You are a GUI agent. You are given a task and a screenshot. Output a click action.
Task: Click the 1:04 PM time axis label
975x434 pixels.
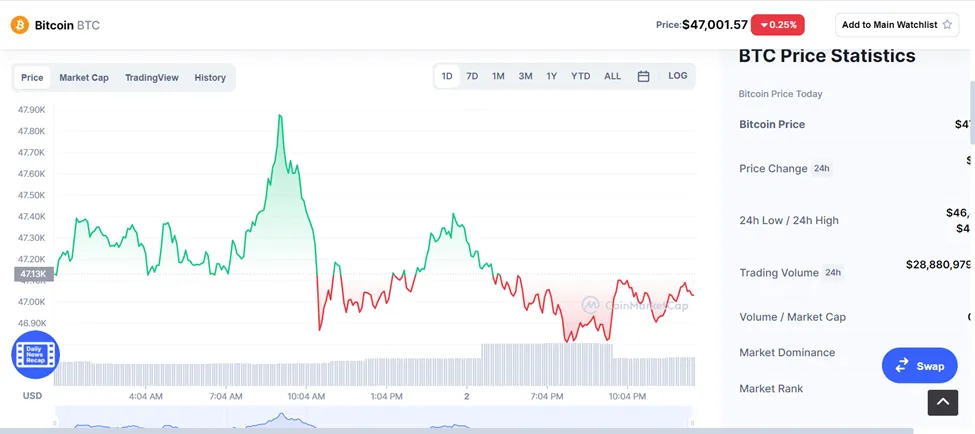coord(387,396)
